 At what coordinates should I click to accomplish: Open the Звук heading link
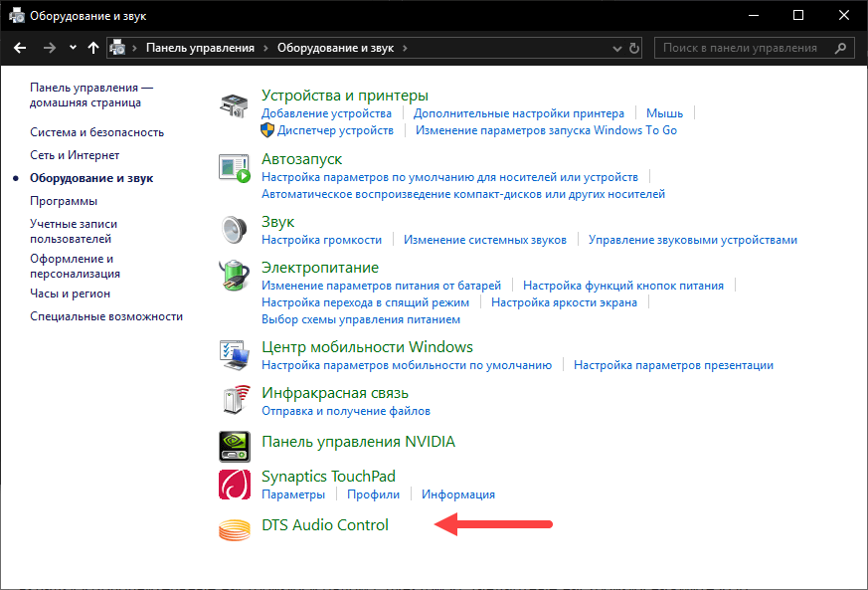coord(277,222)
